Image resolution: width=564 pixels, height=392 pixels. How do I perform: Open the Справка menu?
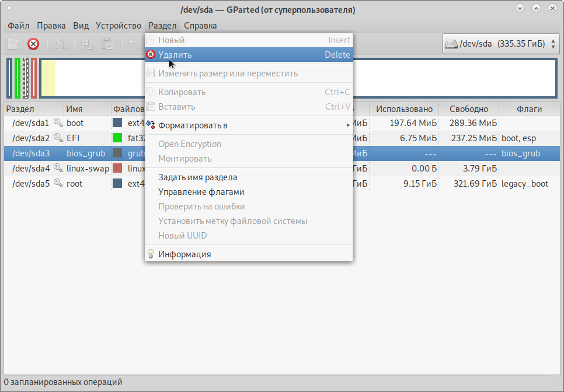[x=200, y=26]
